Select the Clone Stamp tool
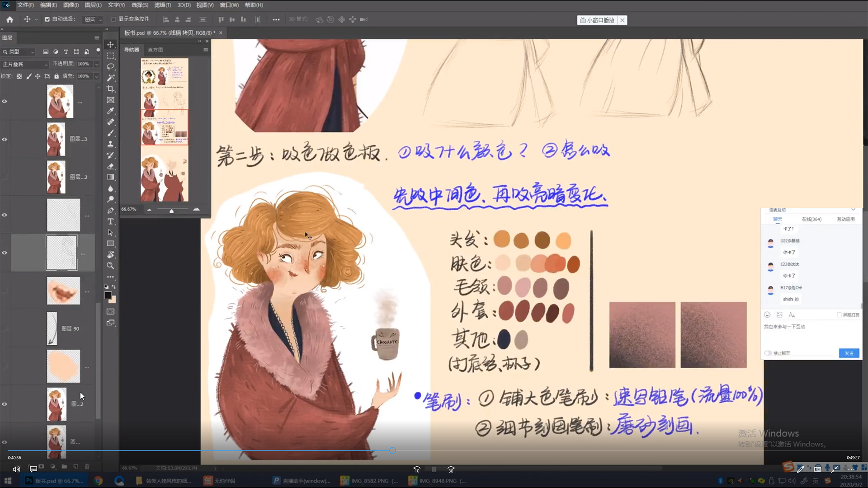The width and height of the screenshot is (868, 488). [x=110, y=144]
